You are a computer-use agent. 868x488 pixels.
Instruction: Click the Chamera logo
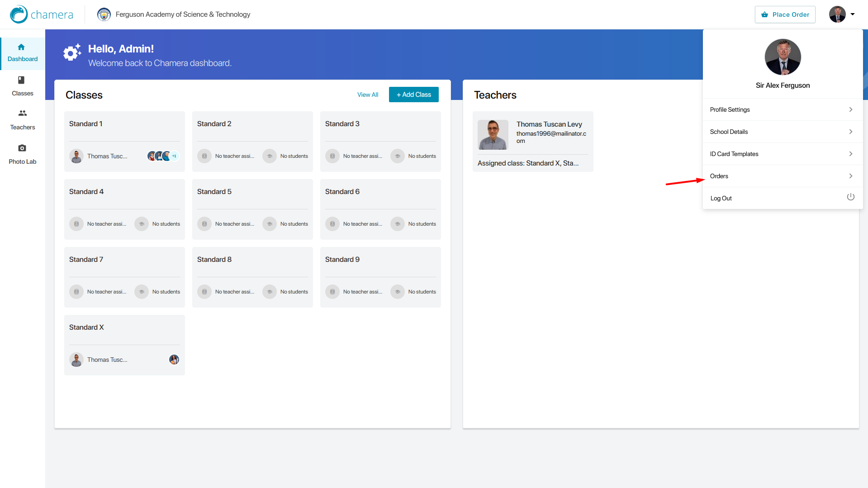point(42,14)
